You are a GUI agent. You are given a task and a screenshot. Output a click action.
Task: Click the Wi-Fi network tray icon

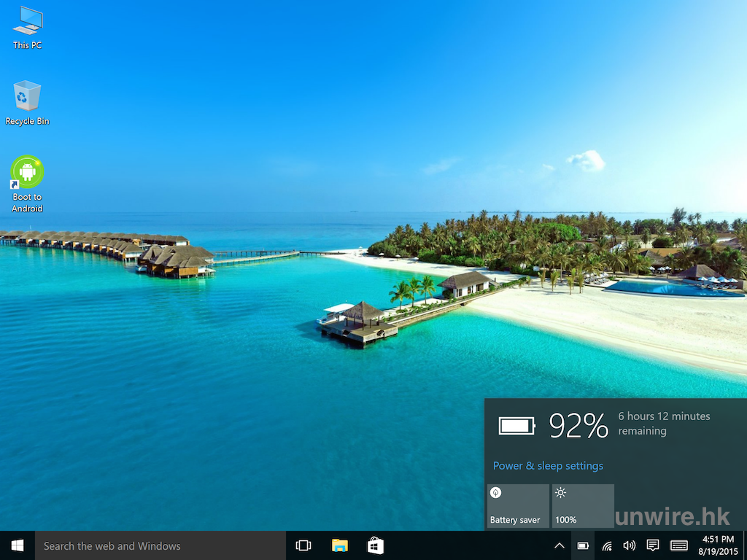pyautogui.click(x=607, y=545)
